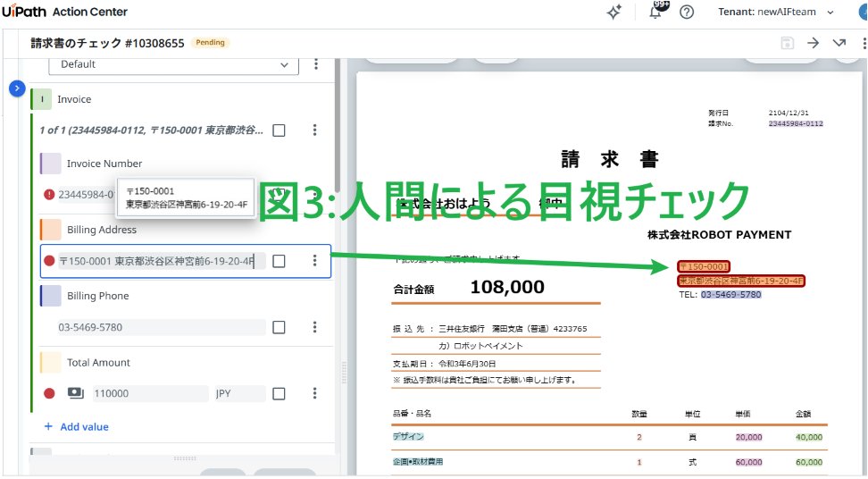The width and height of the screenshot is (868, 479).
Task: Go to next action with right arrow
Action: (813, 43)
